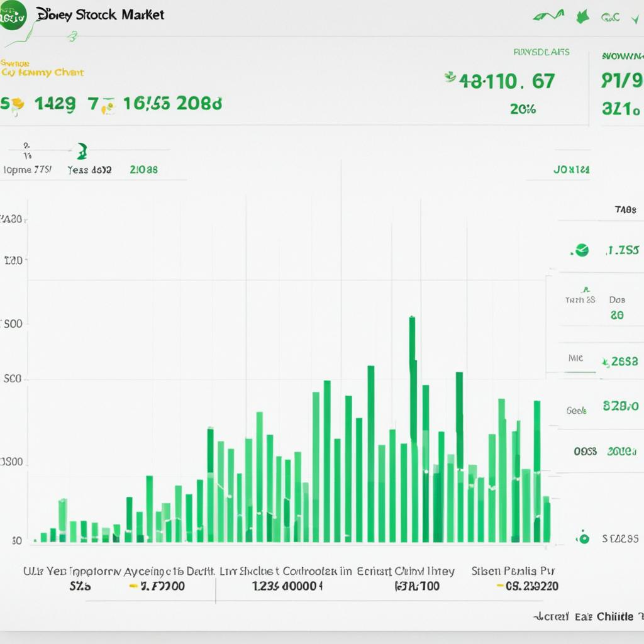Viewport: 644px width, 644px height.
Task: Click the S7.5 value below the chart
Action: (80, 586)
